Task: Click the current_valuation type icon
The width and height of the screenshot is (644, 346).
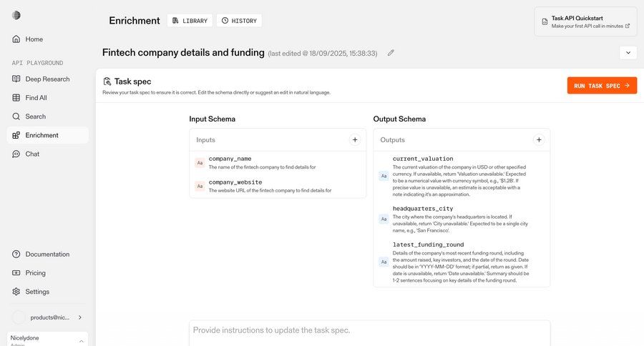Action: (384, 176)
